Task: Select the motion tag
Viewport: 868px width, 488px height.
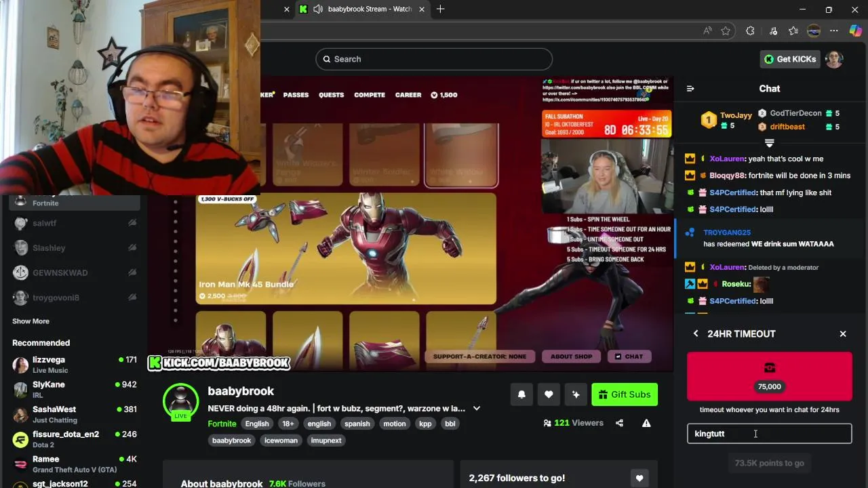Action: coord(395,424)
